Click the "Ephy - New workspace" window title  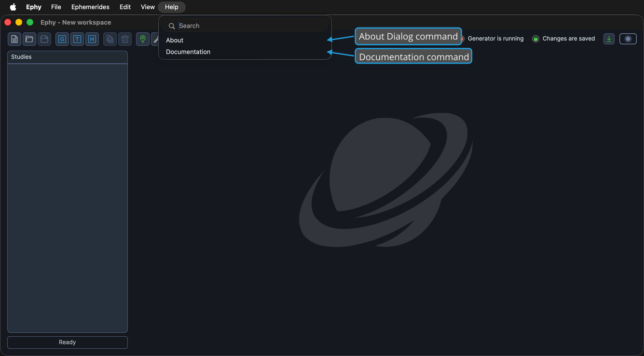76,22
